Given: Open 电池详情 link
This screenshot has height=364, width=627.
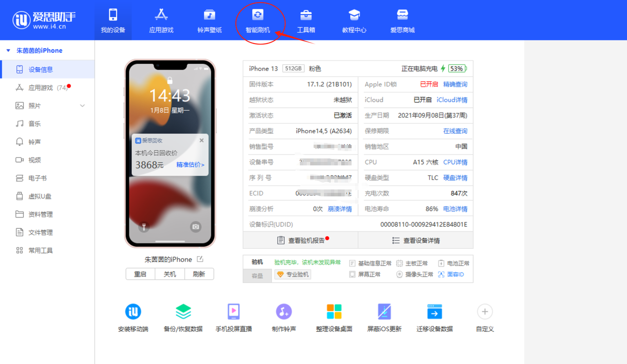Looking at the screenshot, I should tap(455, 209).
